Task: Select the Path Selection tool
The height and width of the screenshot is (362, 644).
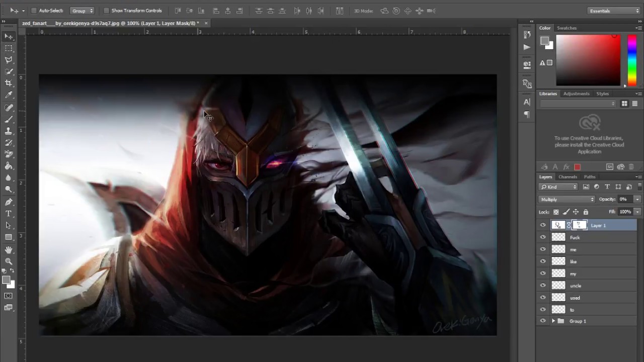Action: click(x=9, y=225)
